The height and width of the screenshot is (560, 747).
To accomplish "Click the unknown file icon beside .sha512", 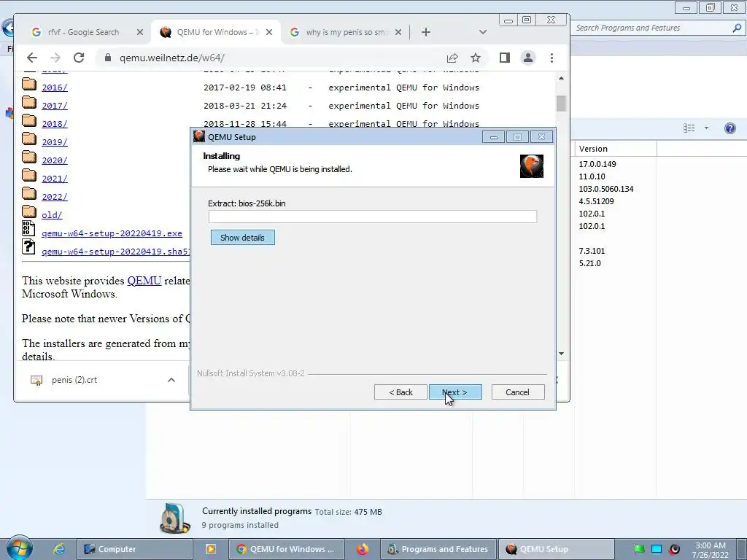I will tap(28, 246).
